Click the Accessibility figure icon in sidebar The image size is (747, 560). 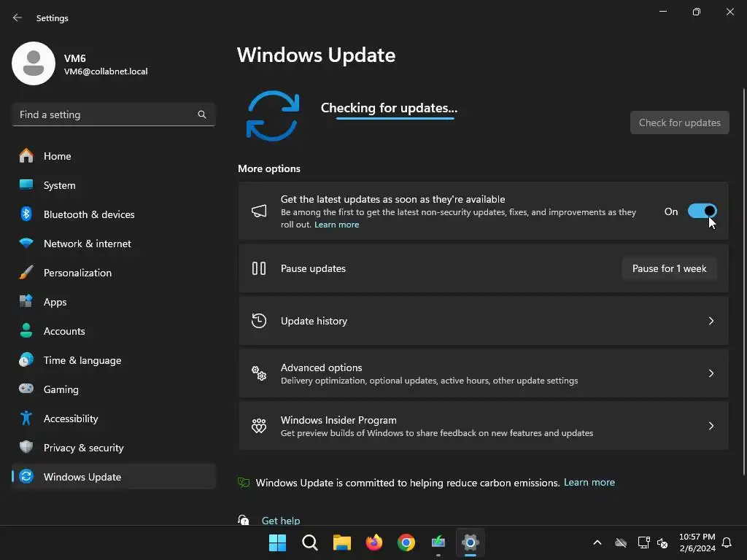pos(26,418)
